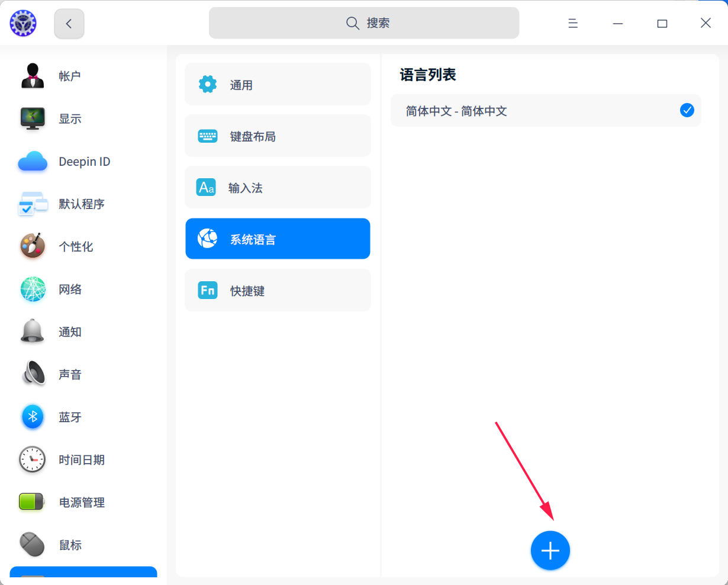Add a language with the plus button
The width and height of the screenshot is (728, 585).
point(550,551)
